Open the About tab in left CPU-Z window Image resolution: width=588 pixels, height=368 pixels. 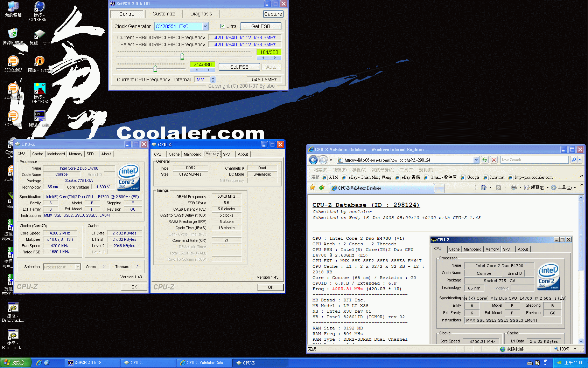point(106,154)
